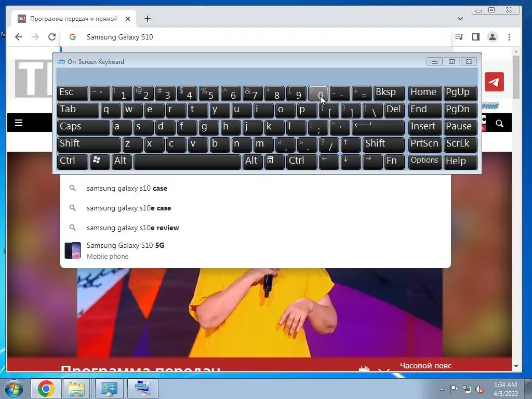Open Windows Explorer from the taskbar
Viewport: 532px width, 399px height.
[77, 389]
